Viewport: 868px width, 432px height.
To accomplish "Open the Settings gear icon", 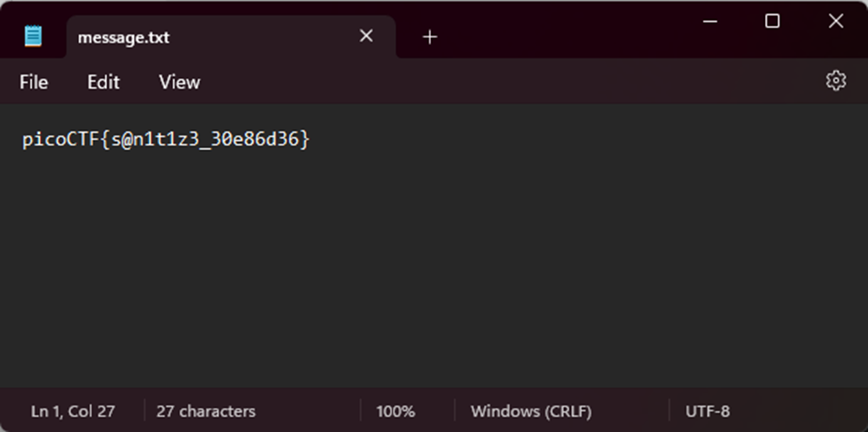I will [835, 81].
